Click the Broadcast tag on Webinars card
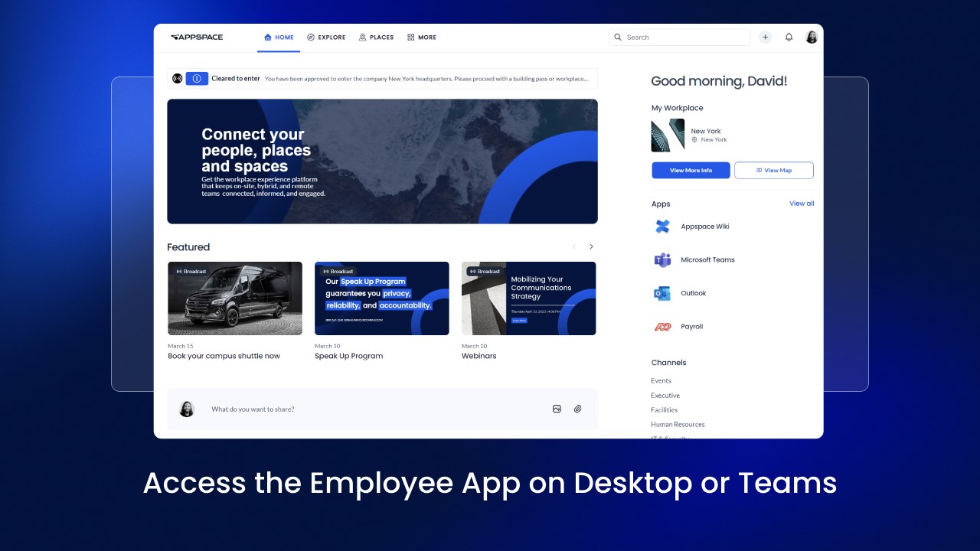Viewport: 980px width, 551px height. pos(485,271)
